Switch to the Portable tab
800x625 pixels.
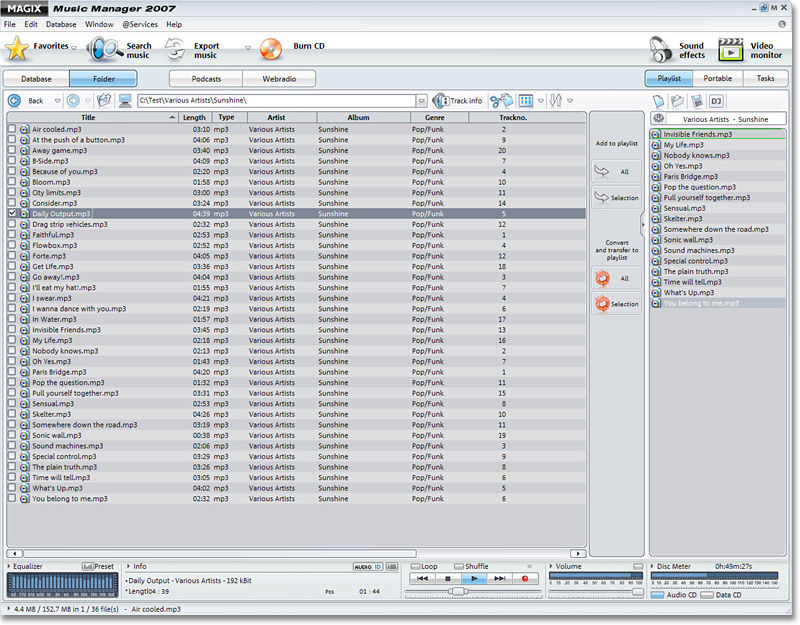(x=717, y=79)
